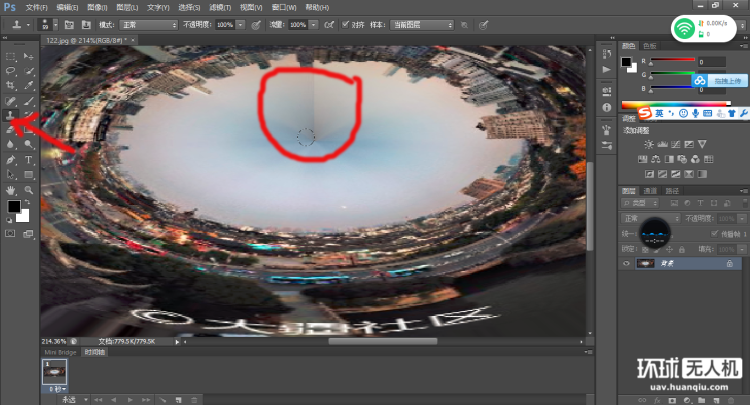Switch to the 色板 tab
750x405 pixels.
pyautogui.click(x=651, y=45)
